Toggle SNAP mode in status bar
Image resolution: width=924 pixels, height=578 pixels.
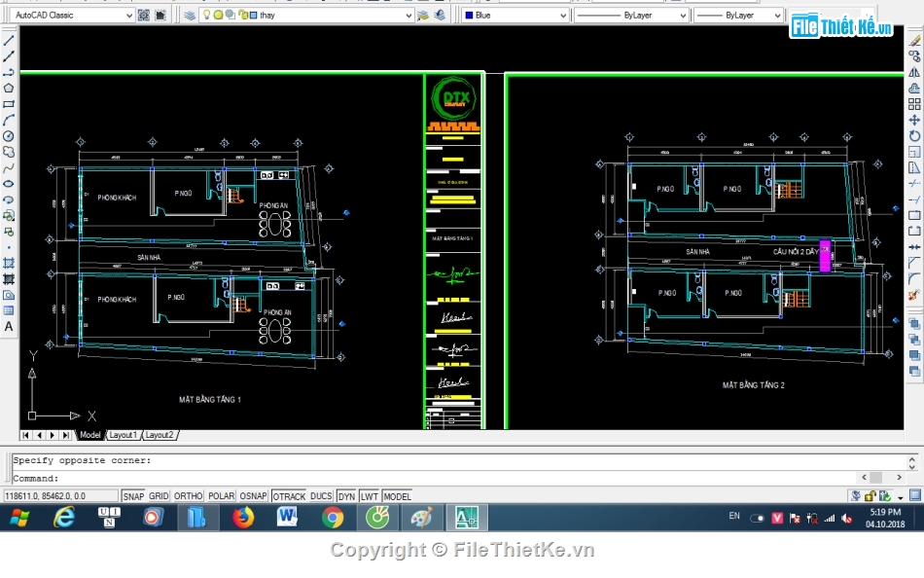(133, 496)
